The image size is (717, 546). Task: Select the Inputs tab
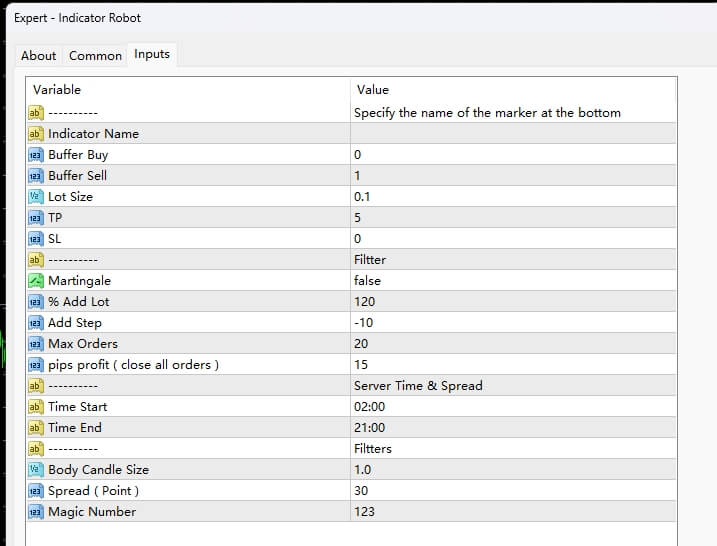152,54
